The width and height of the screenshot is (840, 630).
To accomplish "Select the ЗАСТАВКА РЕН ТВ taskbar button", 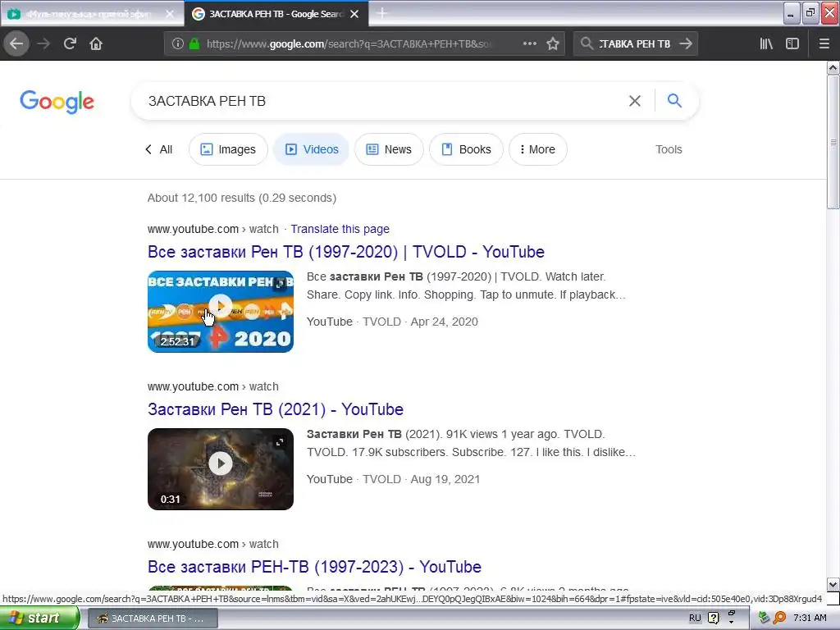I will click(x=152, y=619).
